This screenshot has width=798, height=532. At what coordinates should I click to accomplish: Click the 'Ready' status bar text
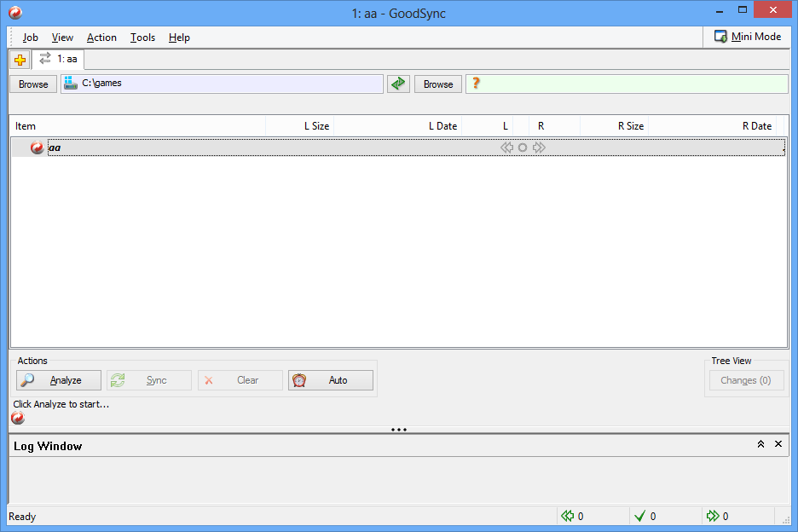22,517
